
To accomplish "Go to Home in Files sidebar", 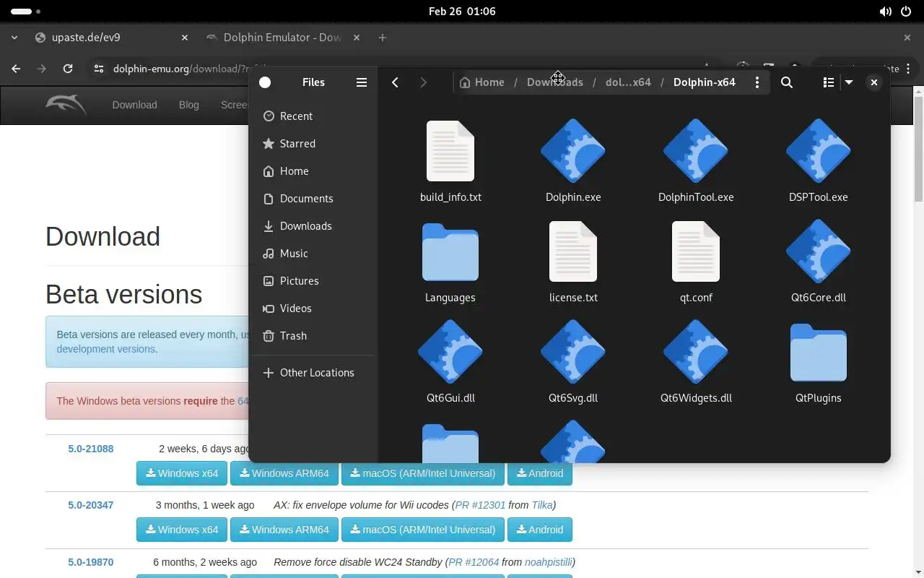I will pos(313,171).
